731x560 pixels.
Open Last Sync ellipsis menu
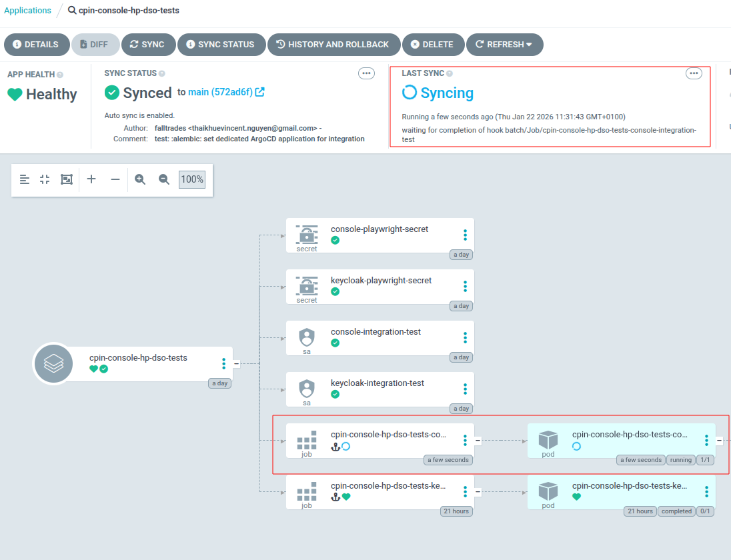click(694, 73)
